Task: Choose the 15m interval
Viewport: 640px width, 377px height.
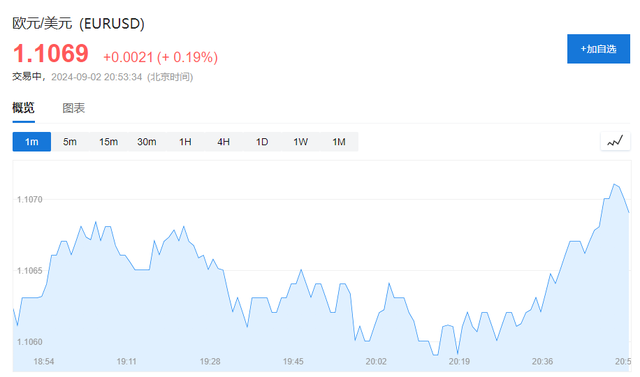Action: tap(108, 142)
